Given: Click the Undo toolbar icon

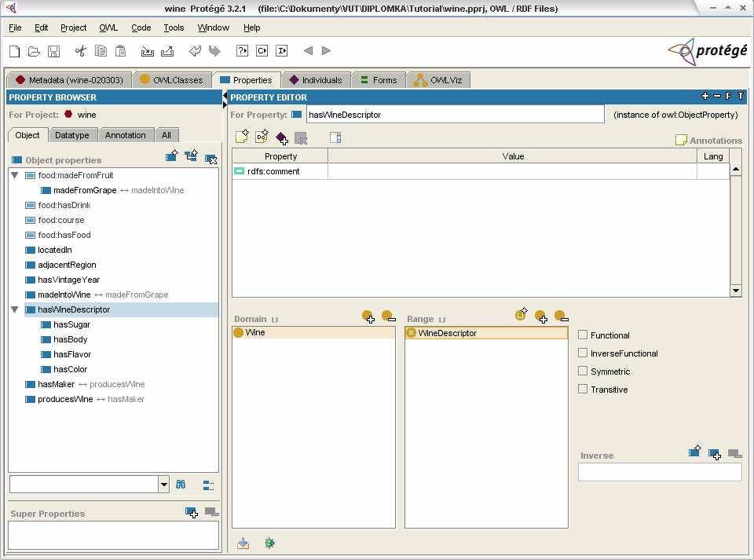Looking at the screenshot, I should coord(195,51).
